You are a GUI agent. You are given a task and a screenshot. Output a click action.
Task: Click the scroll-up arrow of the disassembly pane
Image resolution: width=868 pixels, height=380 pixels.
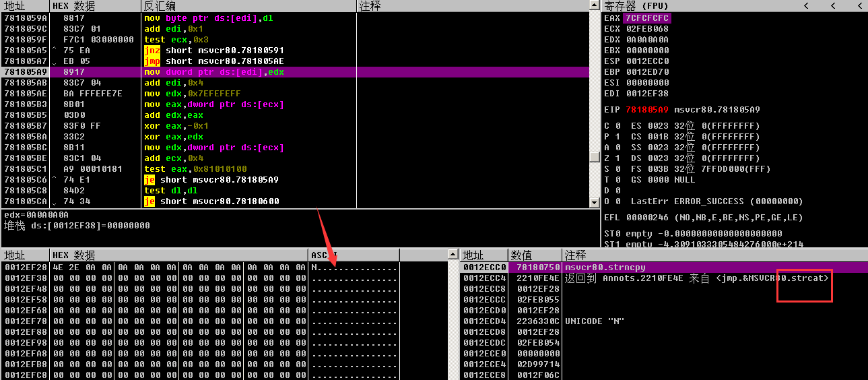pos(594,6)
